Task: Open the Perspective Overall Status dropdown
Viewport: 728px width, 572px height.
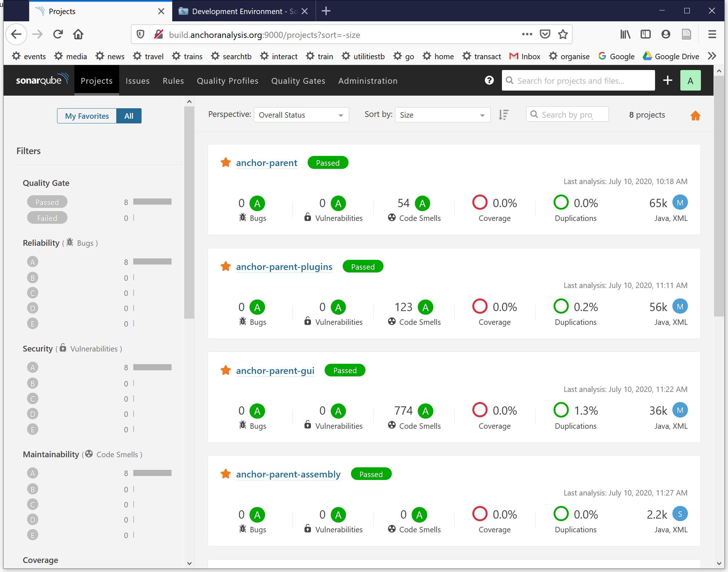Action: coord(301,115)
